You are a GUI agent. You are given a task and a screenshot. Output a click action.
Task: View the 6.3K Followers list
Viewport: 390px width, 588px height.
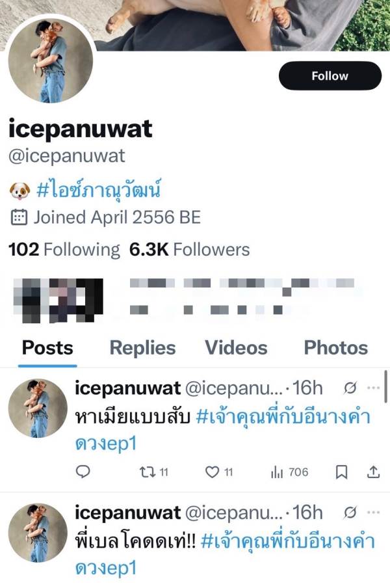pos(189,249)
